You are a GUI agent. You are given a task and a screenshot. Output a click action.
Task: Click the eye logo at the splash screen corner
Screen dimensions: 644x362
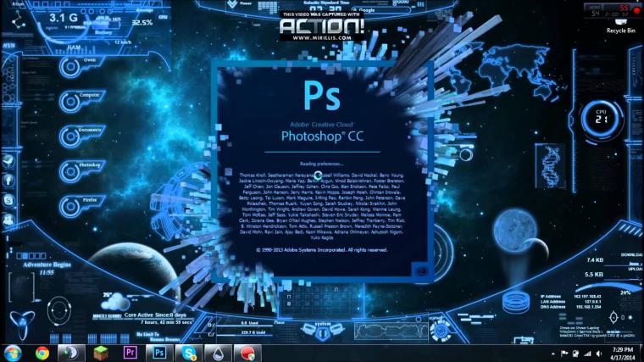(420, 270)
